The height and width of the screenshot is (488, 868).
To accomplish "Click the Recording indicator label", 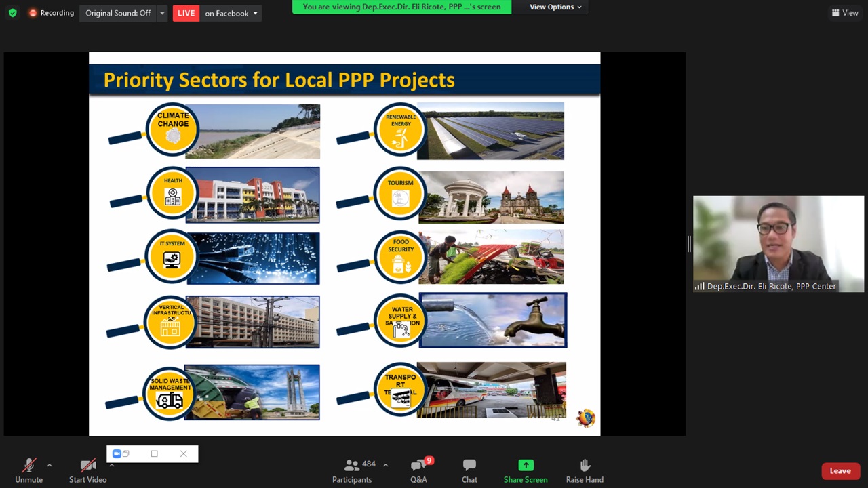I will tap(52, 13).
